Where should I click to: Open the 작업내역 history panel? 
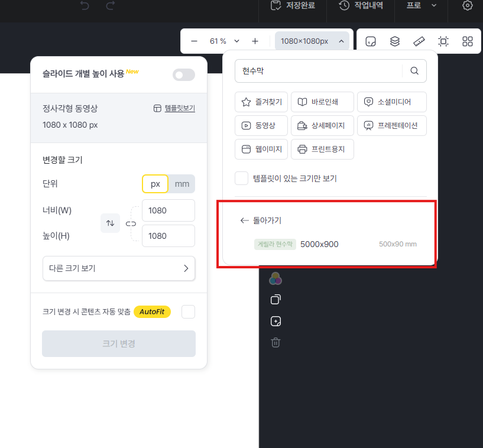(x=361, y=5)
